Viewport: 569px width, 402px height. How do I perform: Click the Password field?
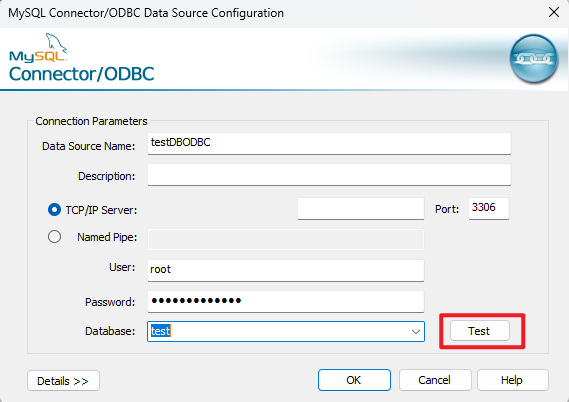pyautogui.click(x=286, y=302)
